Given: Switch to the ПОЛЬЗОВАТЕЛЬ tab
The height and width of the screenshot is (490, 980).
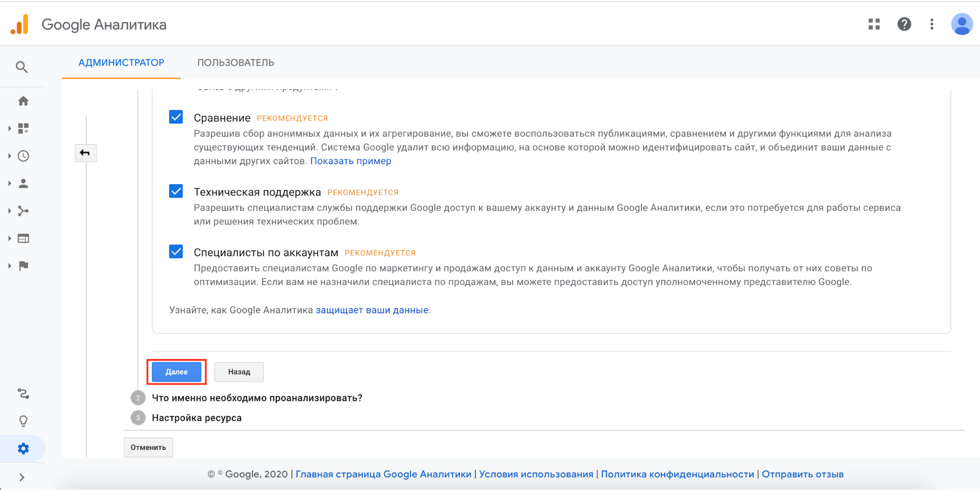Looking at the screenshot, I should coord(235,63).
